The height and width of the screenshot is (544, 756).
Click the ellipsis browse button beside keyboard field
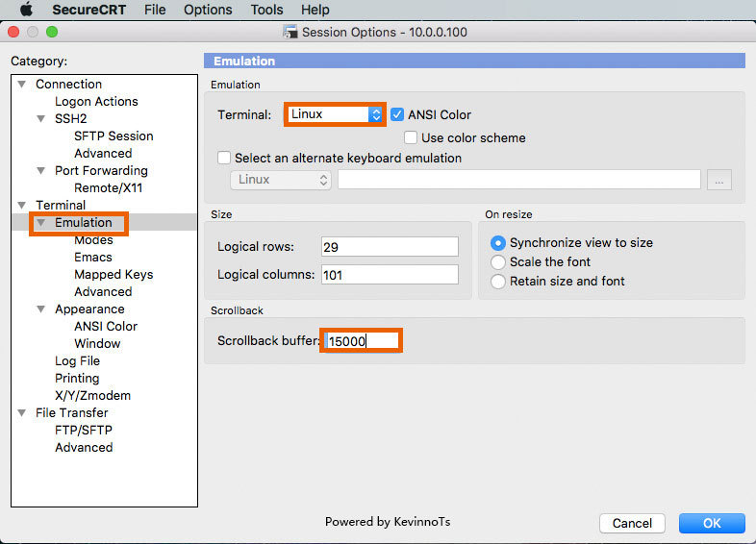point(718,180)
